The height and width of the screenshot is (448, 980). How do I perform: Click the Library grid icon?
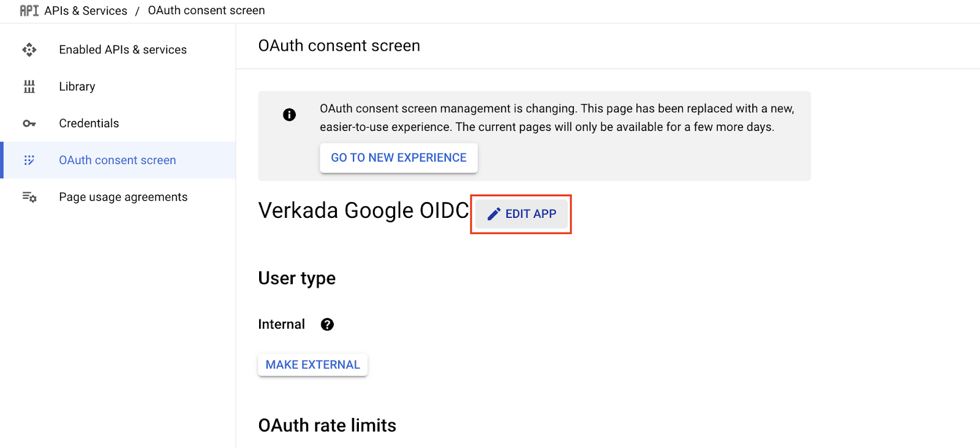(29, 86)
